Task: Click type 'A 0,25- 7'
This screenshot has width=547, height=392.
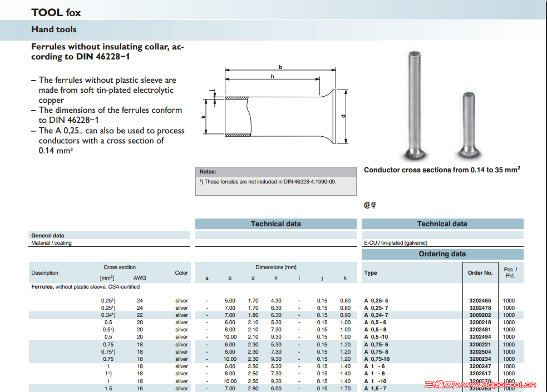Action: [376, 307]
